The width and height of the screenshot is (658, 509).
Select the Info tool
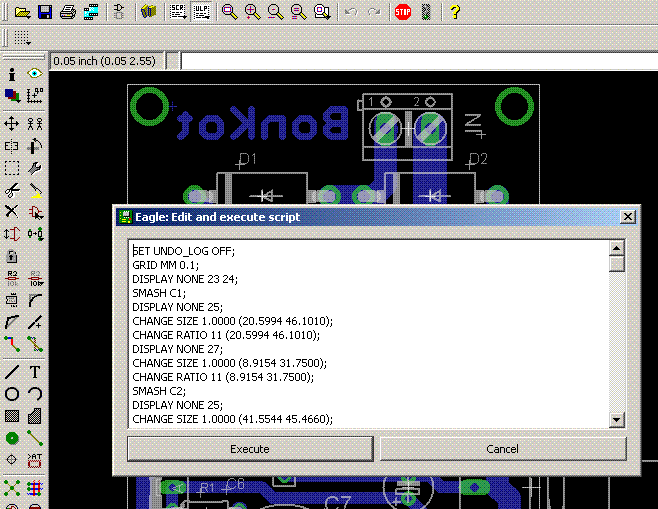click(12, 74)
